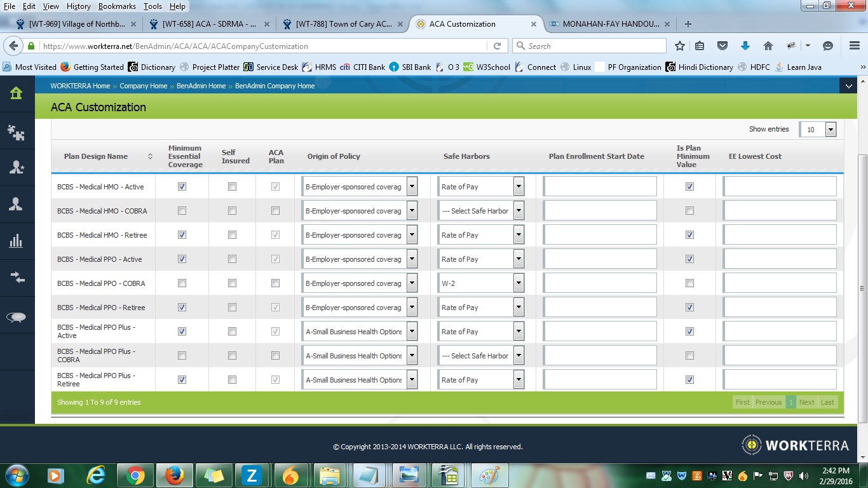Click EE Lowest Cost field for HMO - Active
Screen dimensions: 868x488
point(780,187)
